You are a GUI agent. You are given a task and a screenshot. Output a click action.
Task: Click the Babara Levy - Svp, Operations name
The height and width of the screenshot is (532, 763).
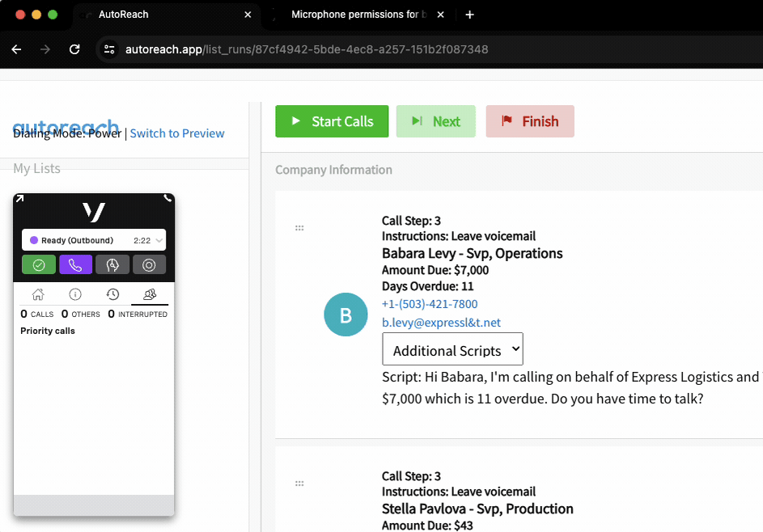tap(472, 253)
